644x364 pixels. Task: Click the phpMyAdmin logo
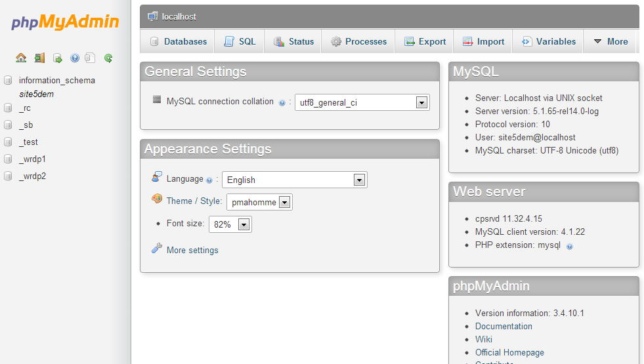[65, 22]
